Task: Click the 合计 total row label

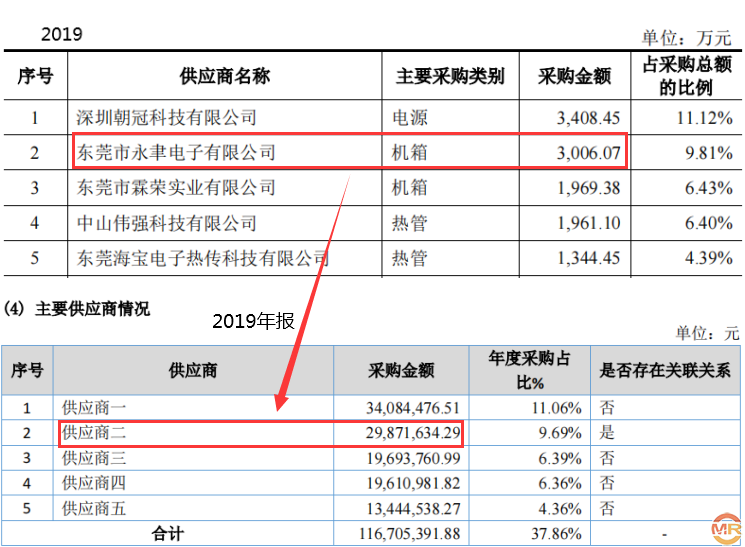Action: point(168,534)
